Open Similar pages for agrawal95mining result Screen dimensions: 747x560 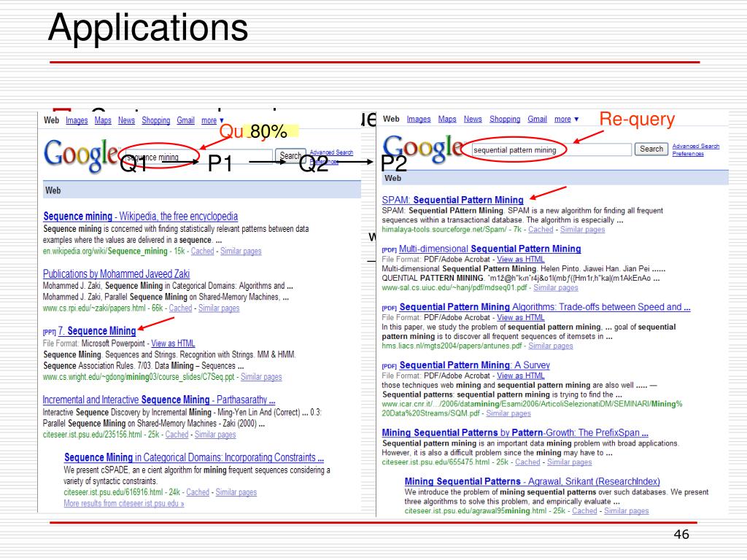(627, 510)
